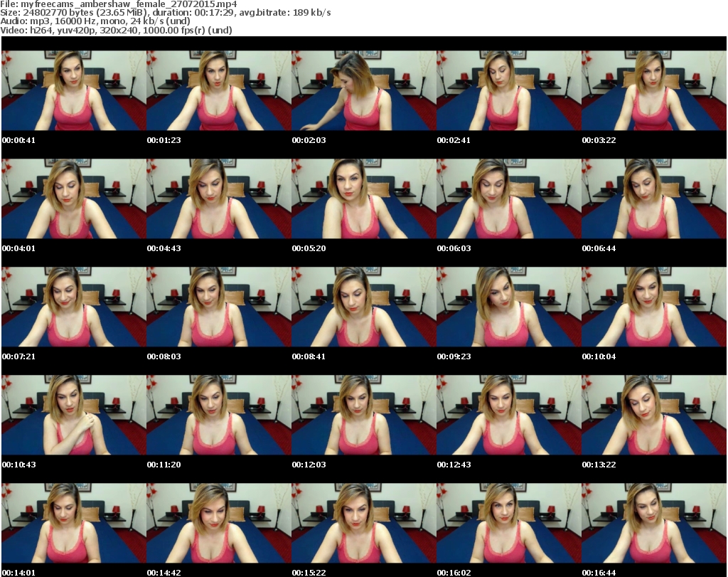Click the Size and duration info line
The height and width of the screenshot is (577, 728).
pos(165,13)
